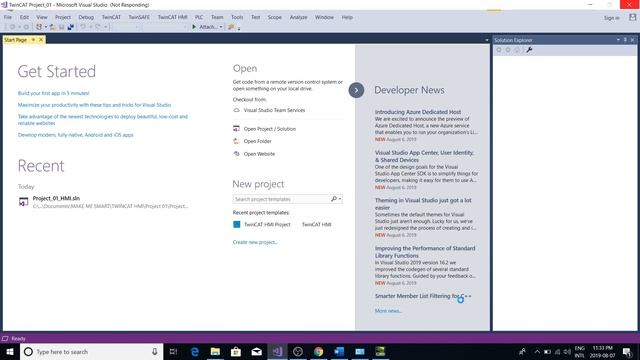Click the New Project toolbar icon

point(39,27)
